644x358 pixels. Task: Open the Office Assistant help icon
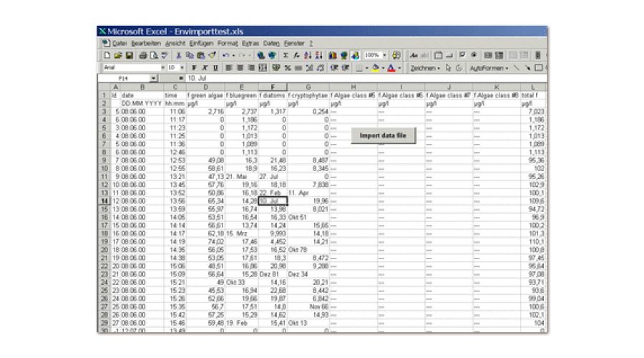click(x=396, y=55)
